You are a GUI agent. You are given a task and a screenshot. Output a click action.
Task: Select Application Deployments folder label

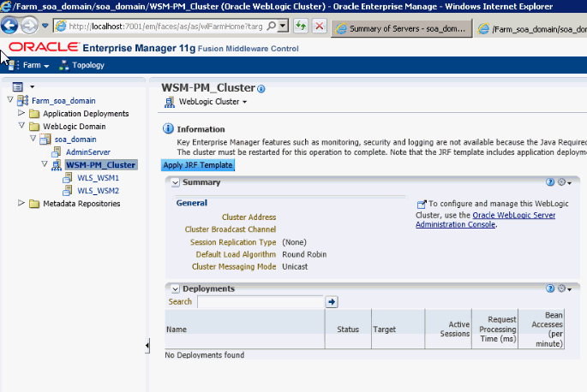point(86,113)
